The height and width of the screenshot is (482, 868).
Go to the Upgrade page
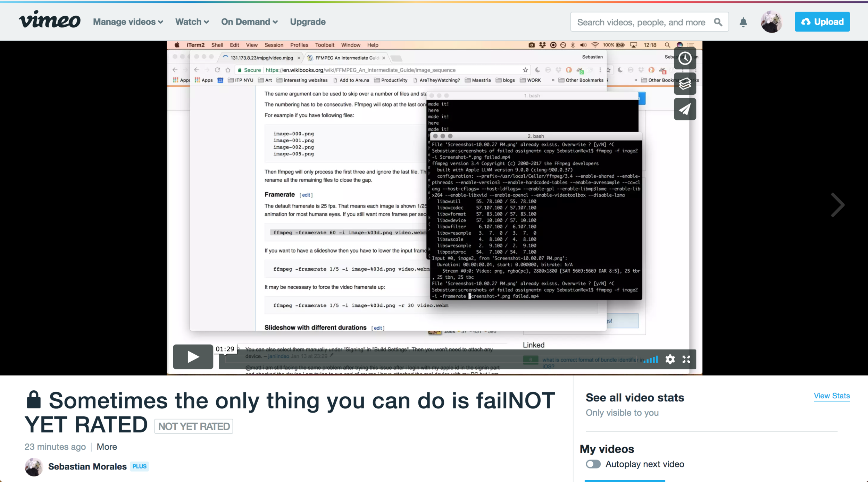pos(308,22)
